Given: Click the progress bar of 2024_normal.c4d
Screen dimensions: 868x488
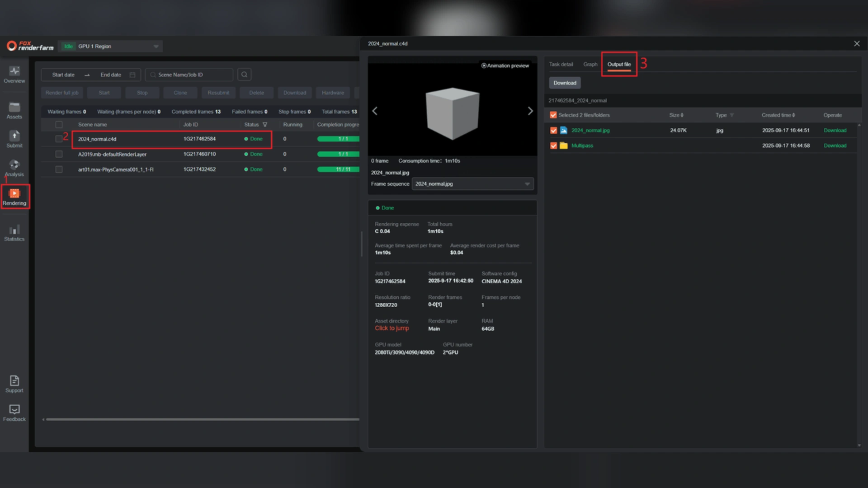Looking at the screenshot, I should (x=339, y=139).
